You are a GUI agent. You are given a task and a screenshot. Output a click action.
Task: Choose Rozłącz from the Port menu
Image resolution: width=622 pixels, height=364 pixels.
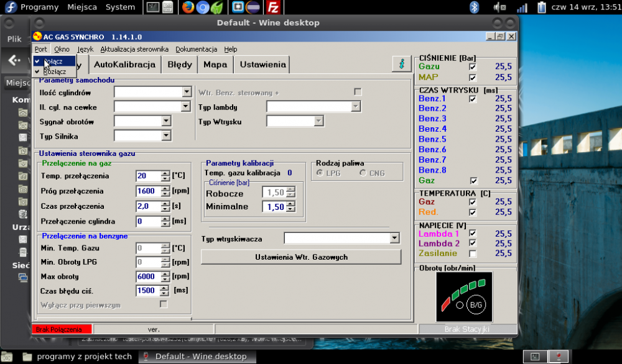click(x=54, y=71)
